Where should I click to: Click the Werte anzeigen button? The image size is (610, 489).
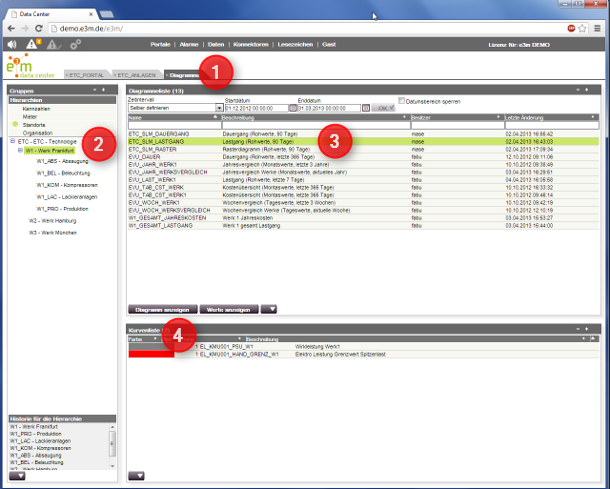[x=229, y=310]
